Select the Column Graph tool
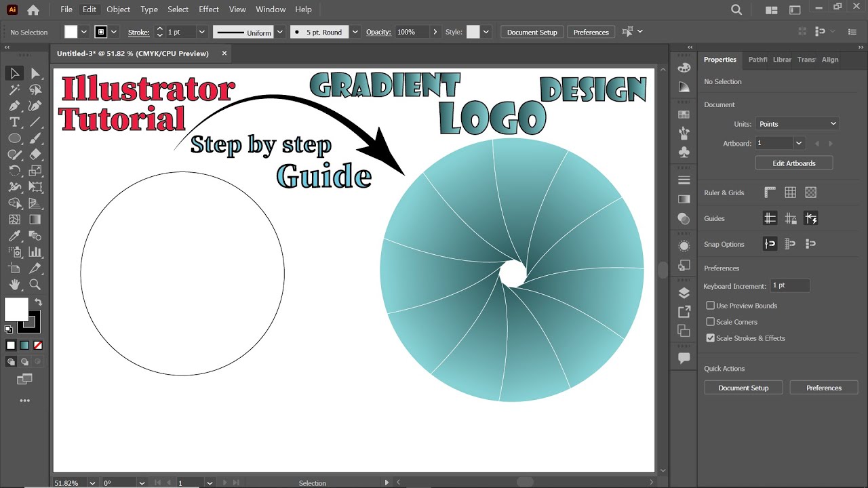The image size is (868, 488). point(35,252)
